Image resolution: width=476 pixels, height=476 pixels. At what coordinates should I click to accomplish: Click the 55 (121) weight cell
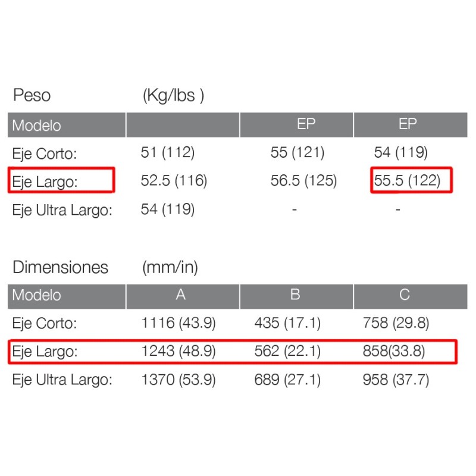point(297,153)
